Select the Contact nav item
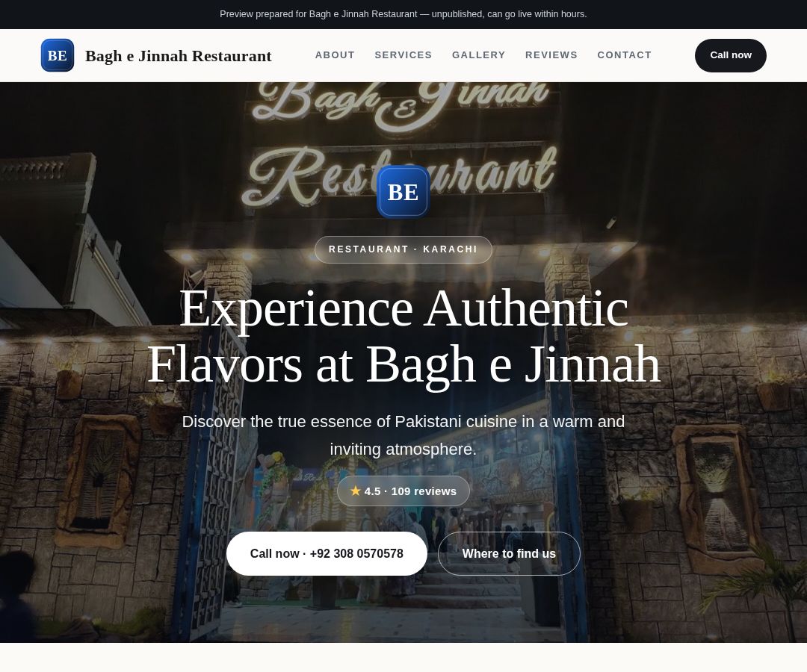The height and width of the screenshot is (672, 807). 624,55
